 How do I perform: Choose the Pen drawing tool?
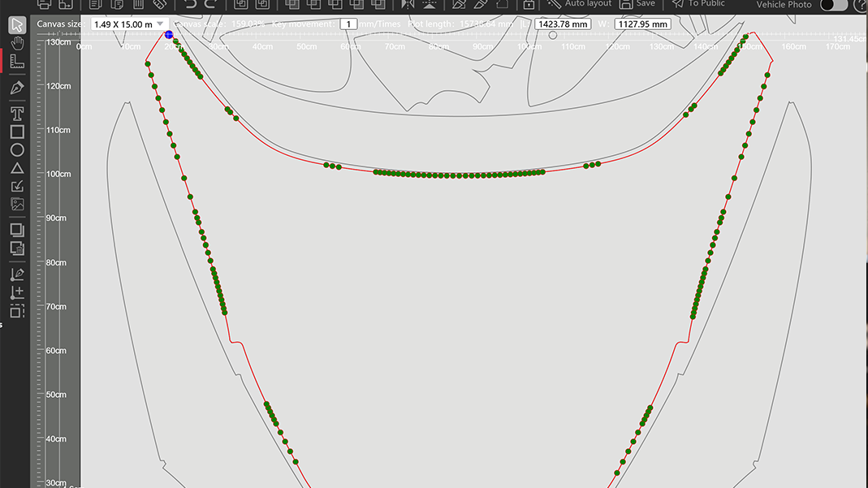pyautogui.click(x=17, y=87)
